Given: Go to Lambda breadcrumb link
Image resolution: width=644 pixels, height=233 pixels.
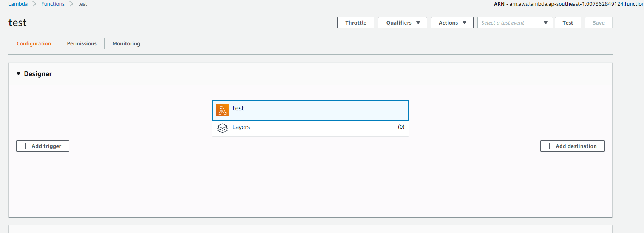Looking at the screenshot, I should click(18, 4).
